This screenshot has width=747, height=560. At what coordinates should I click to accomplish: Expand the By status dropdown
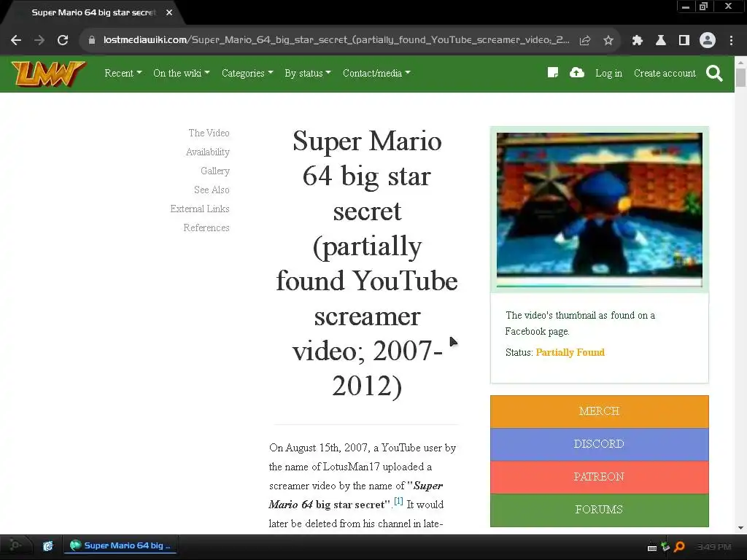(x=308, y=74)
